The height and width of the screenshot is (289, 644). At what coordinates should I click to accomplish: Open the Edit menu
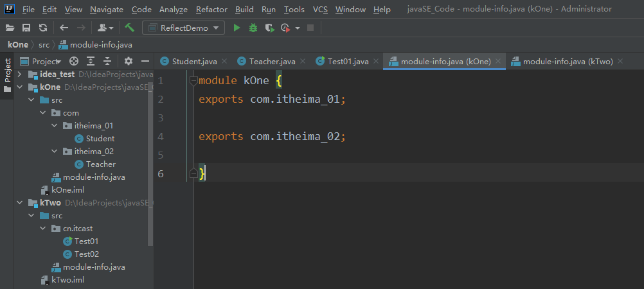coord(49,9)
